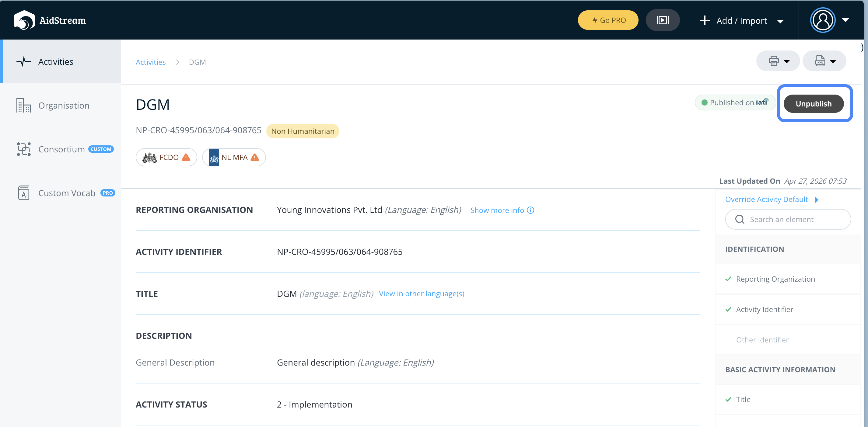Click the user profile avatar

point(823,20)
